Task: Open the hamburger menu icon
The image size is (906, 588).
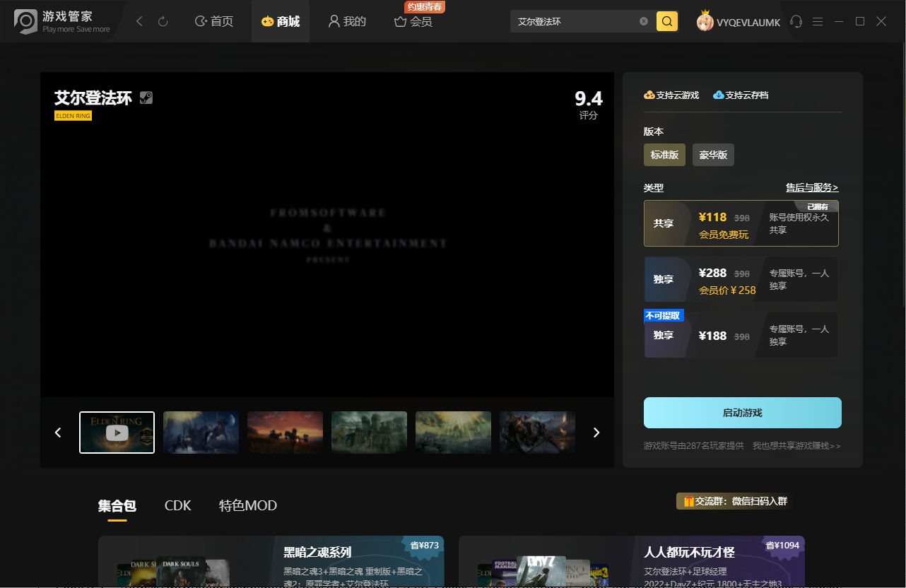Action: click(x=818, y=22)
